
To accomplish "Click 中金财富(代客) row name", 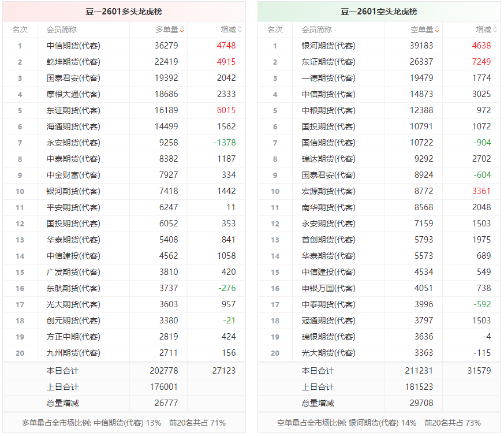I will [x=73, y=175].
